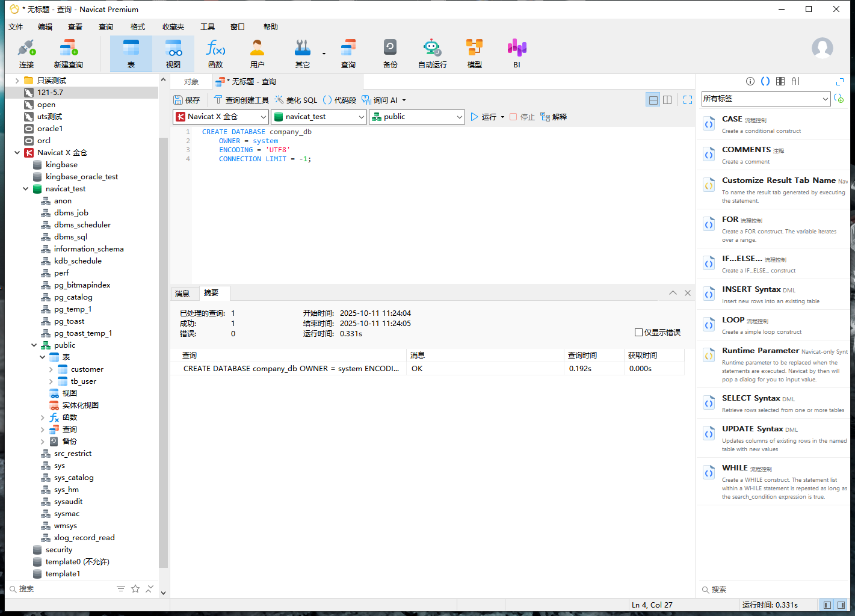Open the public schema dropdown
The image size is (855, 616).
coord(417,117)
